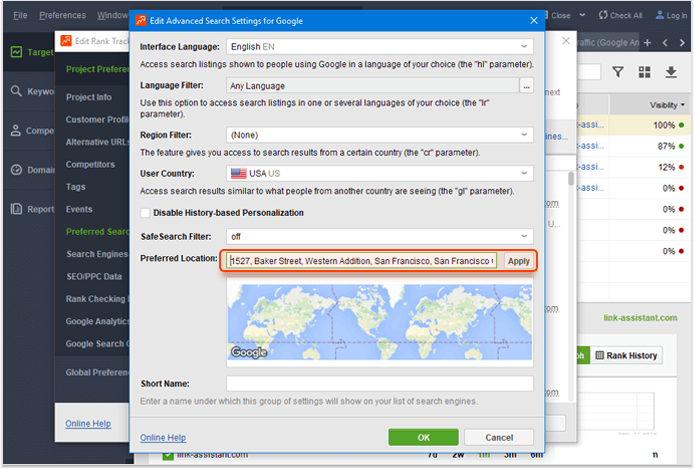
Task: Select Search Engines API preferences item
Action: pos(97,254)
